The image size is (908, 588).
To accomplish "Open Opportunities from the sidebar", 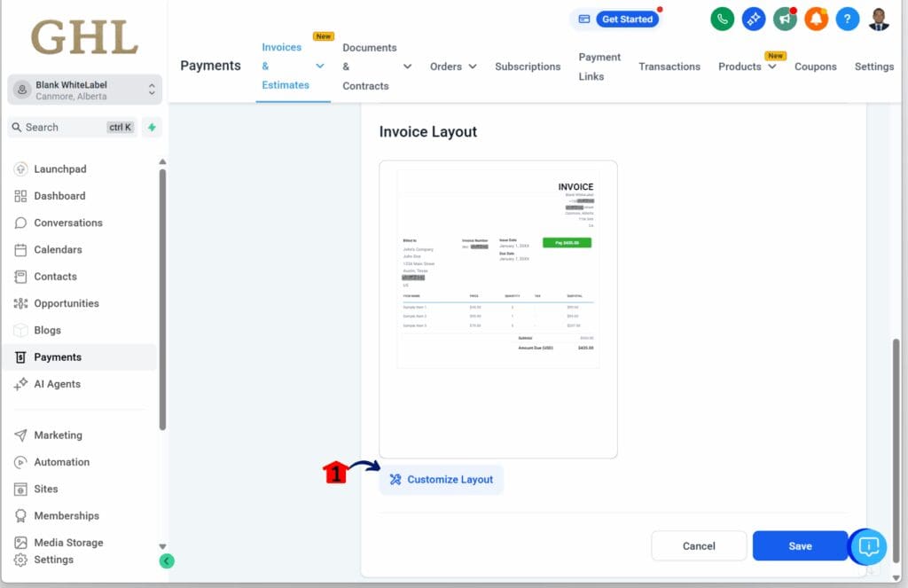I will pyautogui.click(x=64, y=303).
